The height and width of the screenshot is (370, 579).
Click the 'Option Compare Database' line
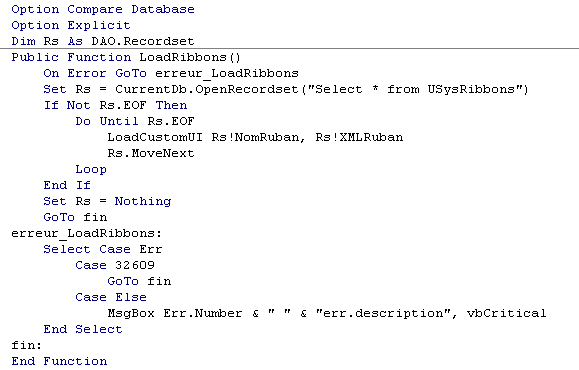[x=103, y=9]
